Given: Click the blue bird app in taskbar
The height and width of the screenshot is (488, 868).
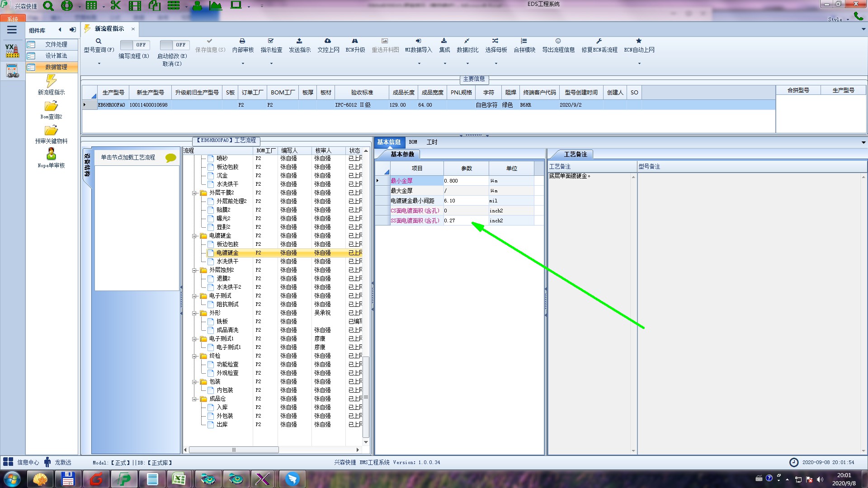Looking at the screenshot, I should (x=292, y=479).
